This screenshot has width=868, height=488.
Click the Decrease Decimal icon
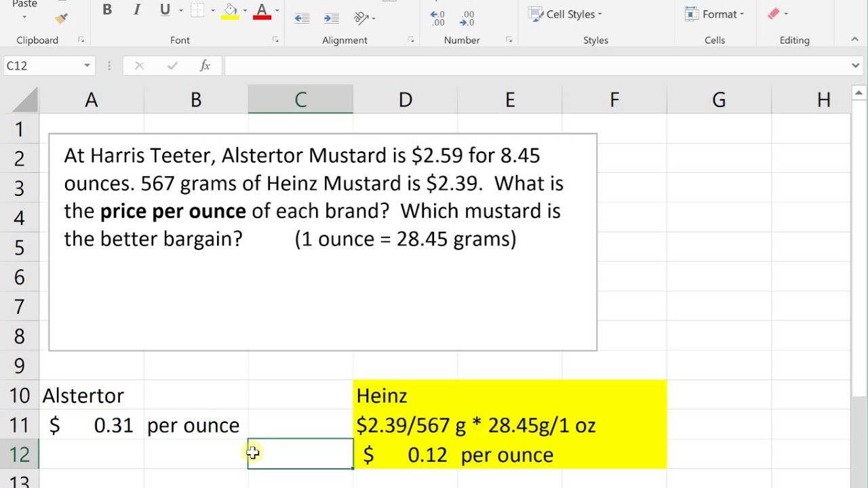tap(468, 18)
